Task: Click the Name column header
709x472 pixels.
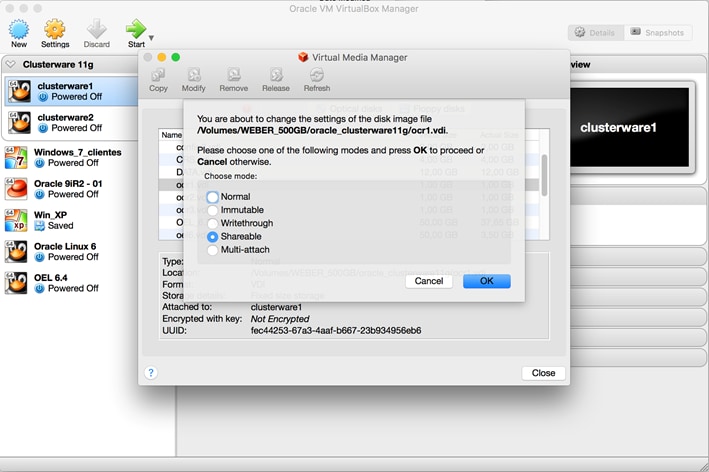Action: coord(172,135)
